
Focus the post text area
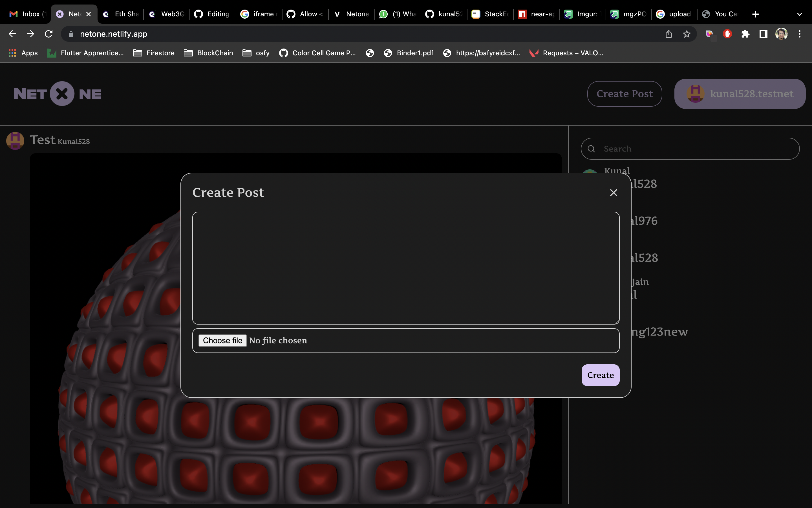(406, 268)
